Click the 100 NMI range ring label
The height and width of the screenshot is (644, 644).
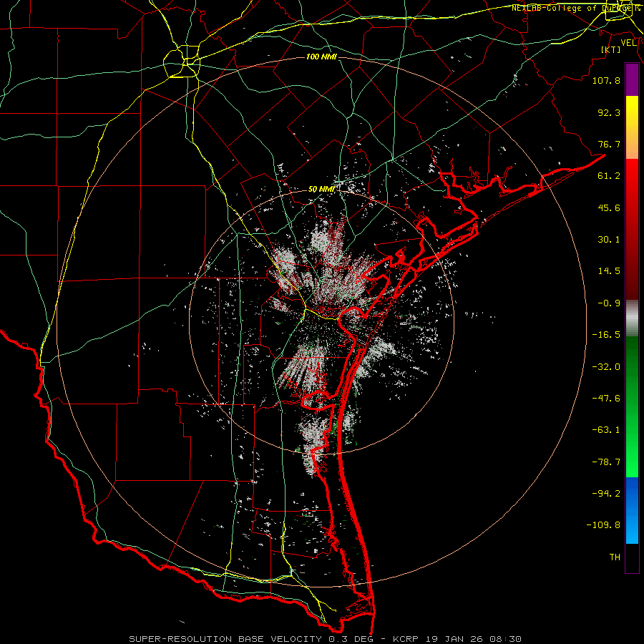[321, 57]
